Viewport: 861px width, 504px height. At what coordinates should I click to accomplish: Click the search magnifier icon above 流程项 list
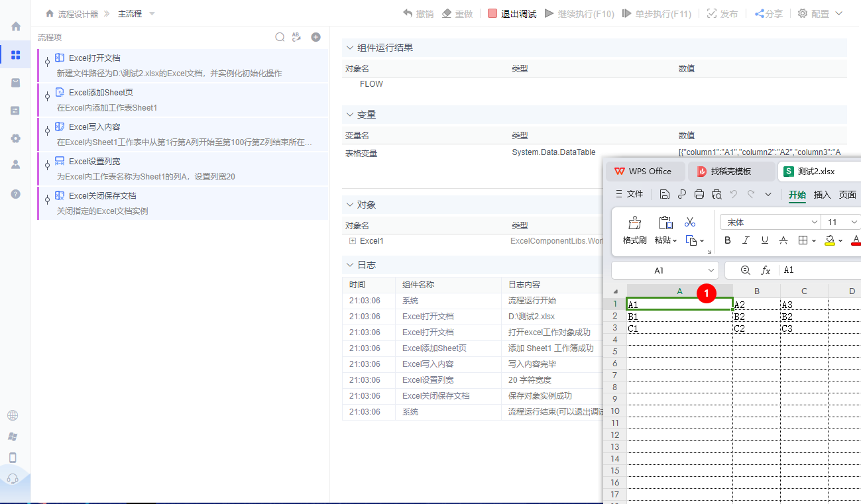pyautogui.click(x=280, y=37)
